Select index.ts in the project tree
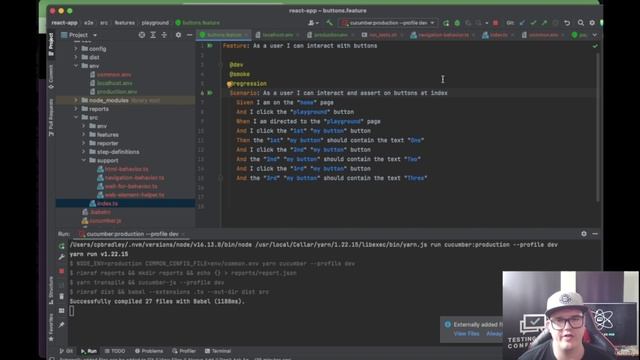 pyautogui.click(x=107, y=203)
